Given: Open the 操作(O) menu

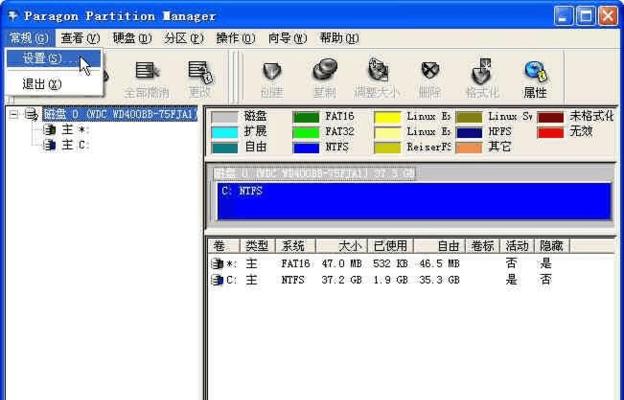Looking at the screenshot, I should [235, 38].
